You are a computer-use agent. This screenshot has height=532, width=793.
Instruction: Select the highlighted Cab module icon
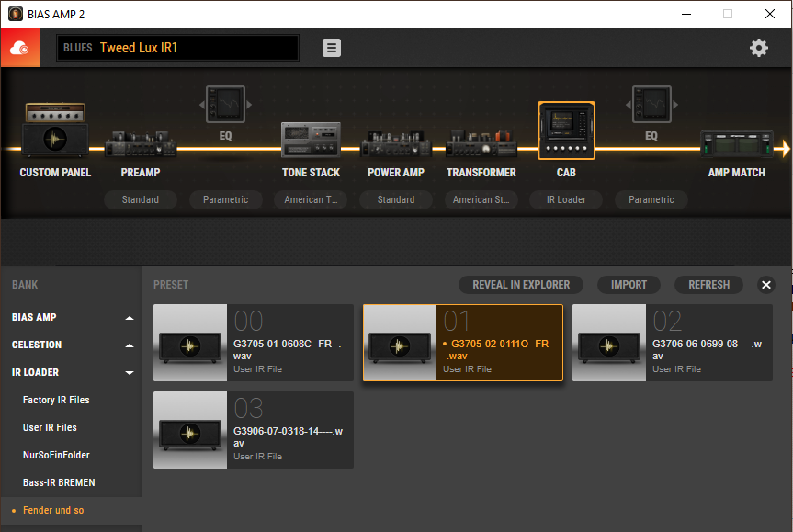pyautogui.click(x=566, y=130)
